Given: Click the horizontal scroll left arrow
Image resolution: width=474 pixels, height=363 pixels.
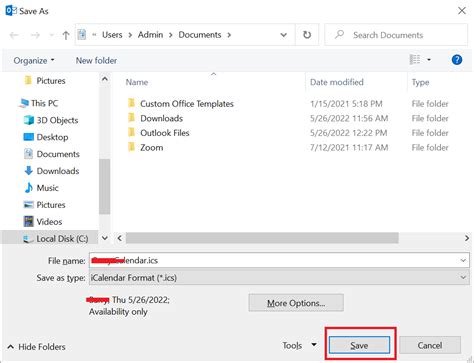Looking at the screenshot, I should click(120, 238).
